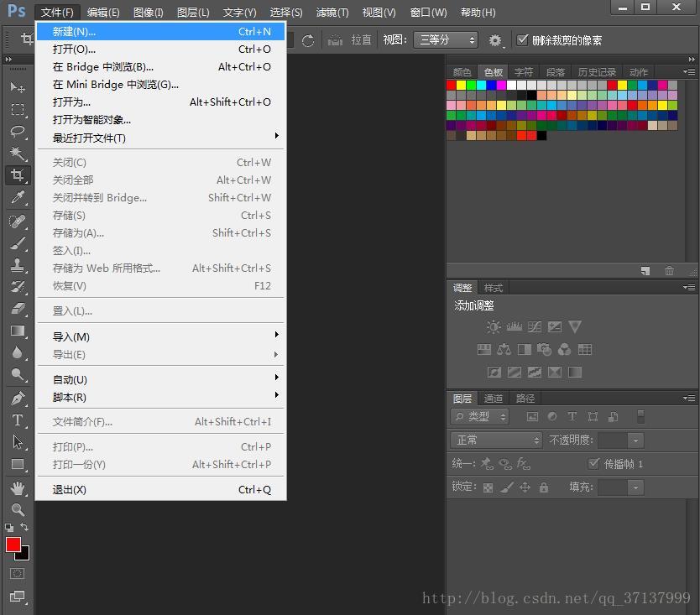The height and width of the screenshot is (615, 700).
Task: Switch to the Paths tab
Action: pyautogui.click(x=525, y=398)
